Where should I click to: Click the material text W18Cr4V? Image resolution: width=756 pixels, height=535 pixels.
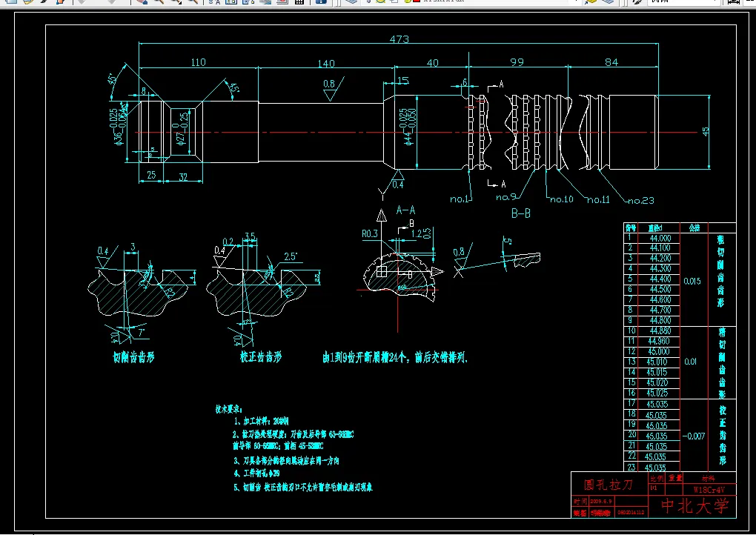tap(709, 490)
